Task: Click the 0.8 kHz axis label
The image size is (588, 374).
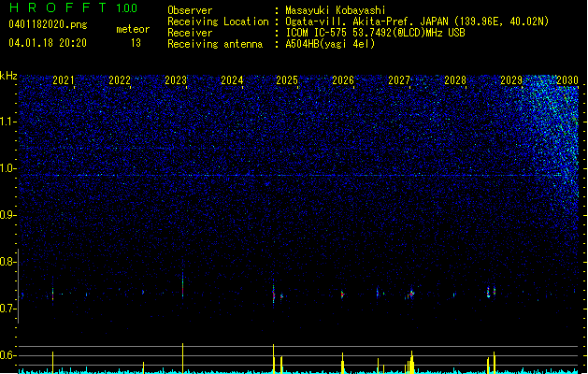Action: pos(7,262)
